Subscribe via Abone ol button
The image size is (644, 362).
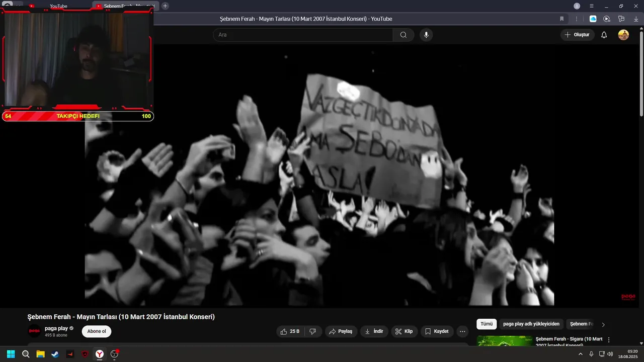pos(97,331)
